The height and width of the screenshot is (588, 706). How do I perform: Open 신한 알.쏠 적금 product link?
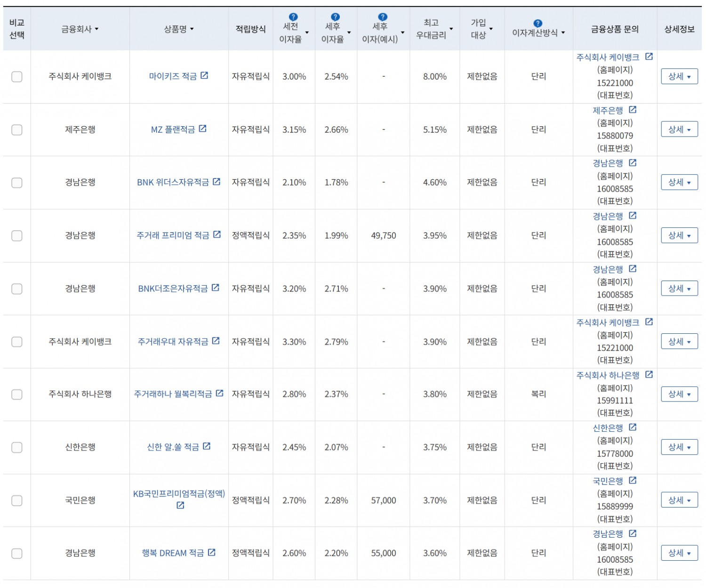point(173,447)
